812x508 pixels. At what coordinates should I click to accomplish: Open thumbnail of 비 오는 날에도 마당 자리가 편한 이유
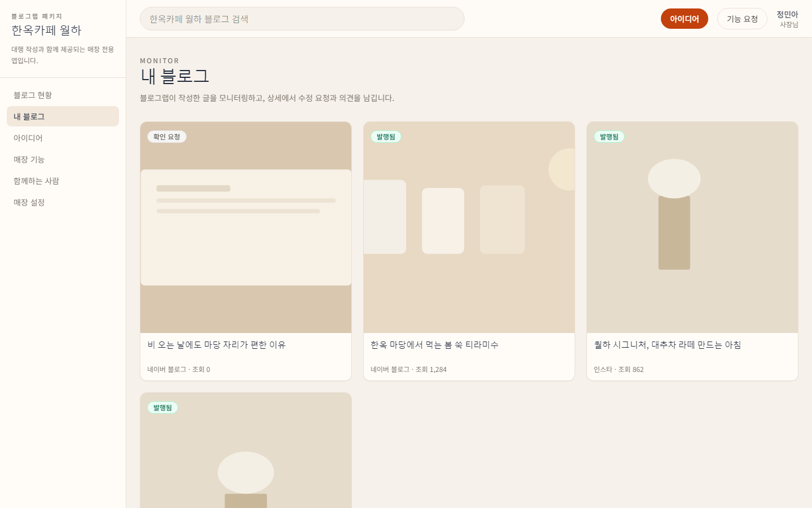pyautogui.click(x=246, y=227)
